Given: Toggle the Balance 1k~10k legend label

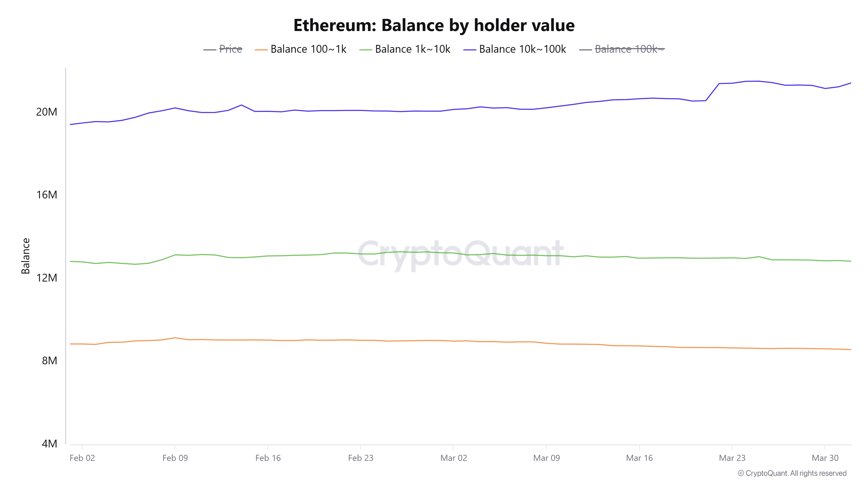Looking at the screenshot, I should pyautogui.click(x=413, y=49).
